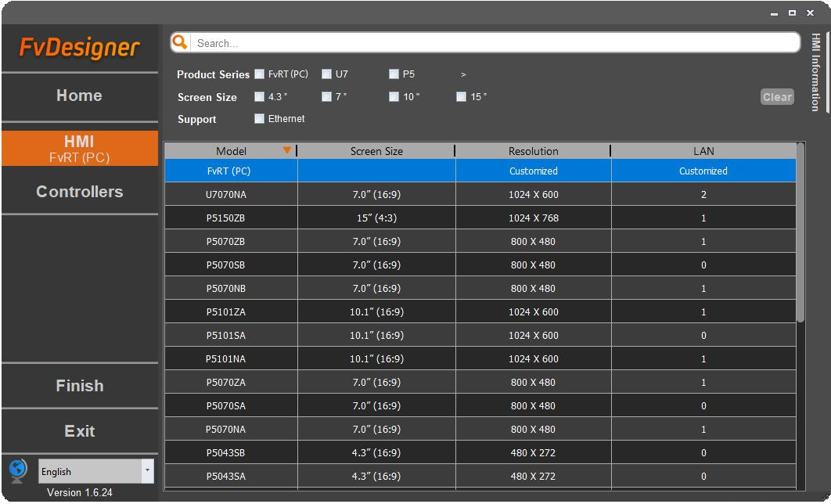Screen dimensions: 831x504
Task: Click the Model column sort arrow
Action: tap(287, 150)
